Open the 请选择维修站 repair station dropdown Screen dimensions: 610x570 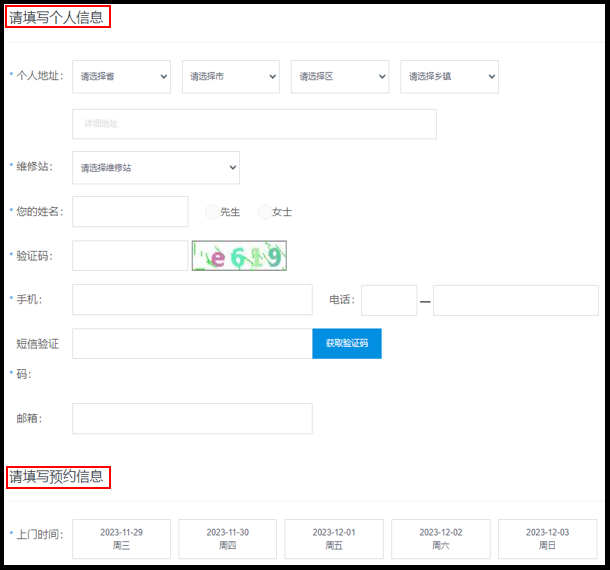156,168
